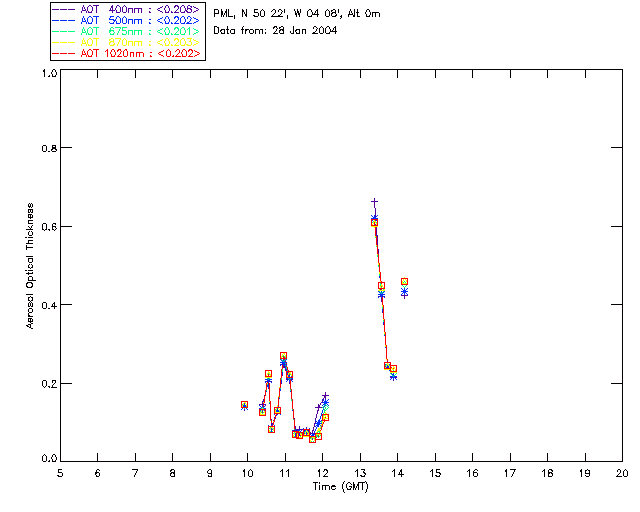Click the 1.0 y-axis tick label
640x512 pixels.
(49, 73)
